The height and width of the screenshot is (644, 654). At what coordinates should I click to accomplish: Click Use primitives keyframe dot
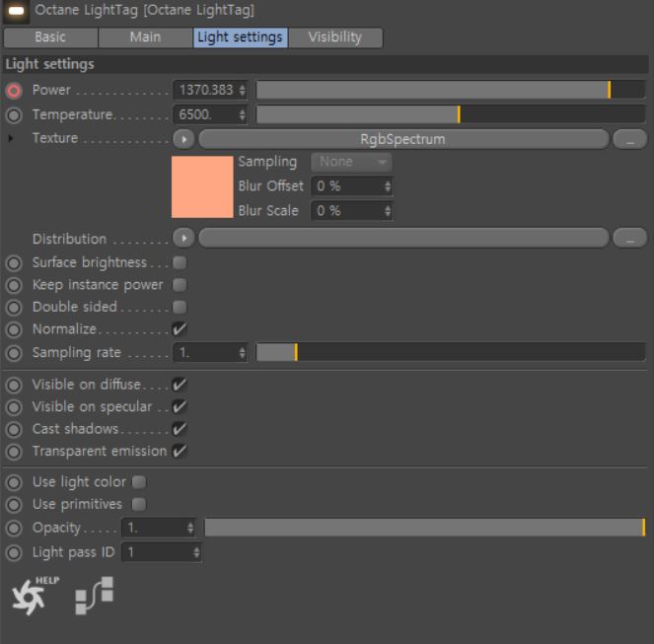click(14, 505)
